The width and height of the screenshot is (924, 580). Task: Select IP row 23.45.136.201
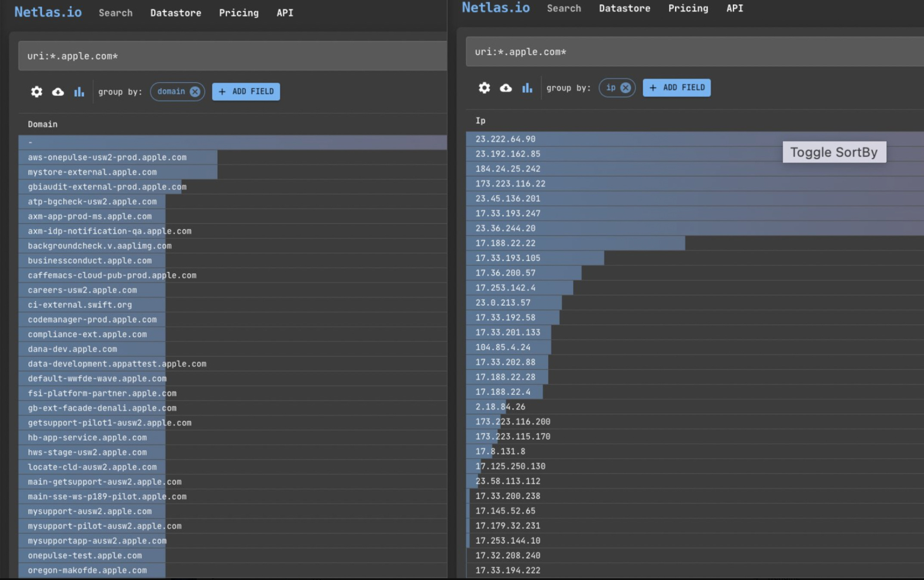click(x=695, y=199)
